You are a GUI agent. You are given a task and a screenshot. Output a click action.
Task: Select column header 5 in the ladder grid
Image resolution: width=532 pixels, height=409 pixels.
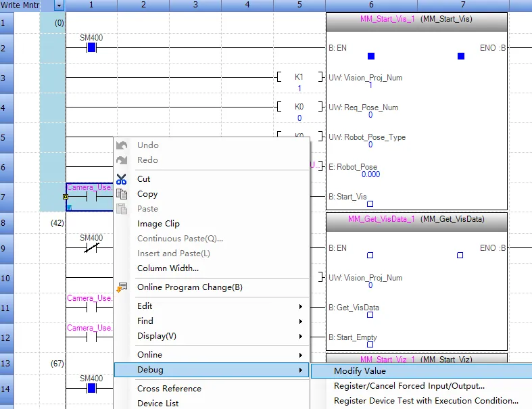coord(299,5)
